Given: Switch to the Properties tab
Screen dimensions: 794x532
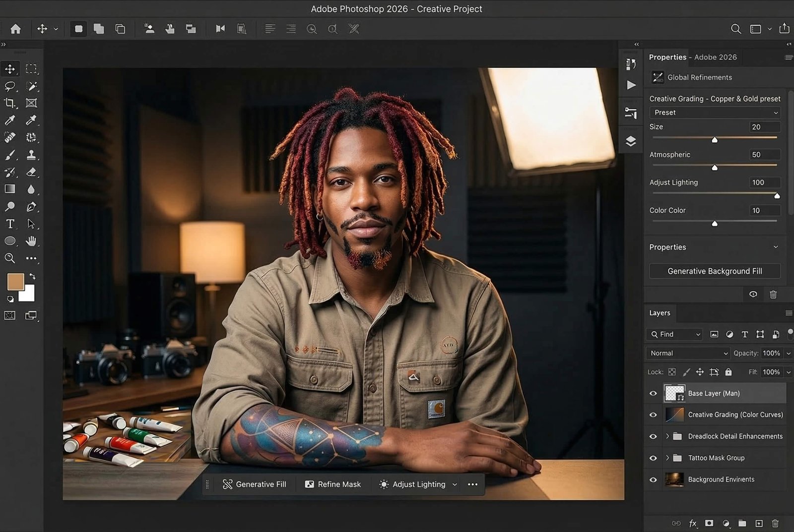Looking at the screenshot, I should pos(667,57).
